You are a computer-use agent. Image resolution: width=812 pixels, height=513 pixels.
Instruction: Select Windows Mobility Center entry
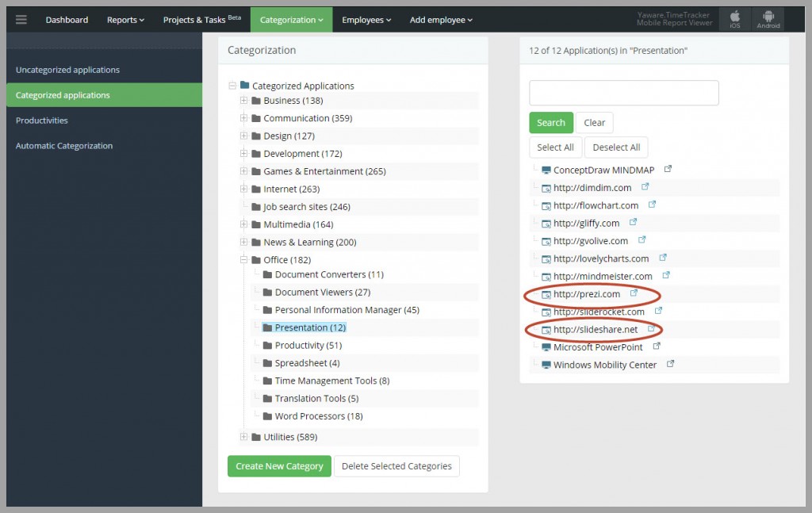605,365
